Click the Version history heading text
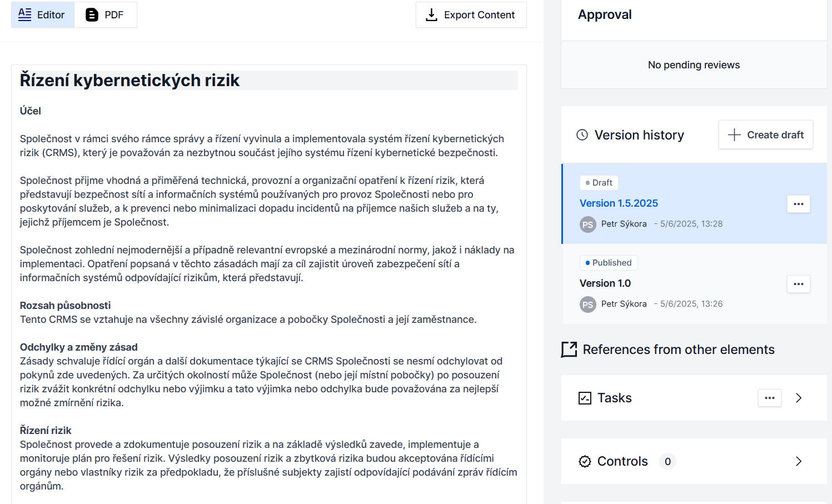Screen dimensions: 832x504 click(x=639, y=135)
